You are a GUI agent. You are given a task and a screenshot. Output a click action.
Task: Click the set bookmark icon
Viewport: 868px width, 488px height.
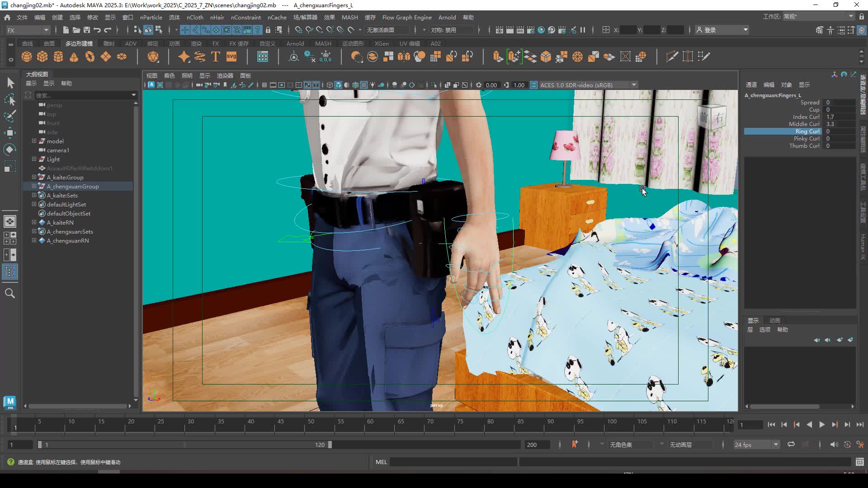pos(574,445)
